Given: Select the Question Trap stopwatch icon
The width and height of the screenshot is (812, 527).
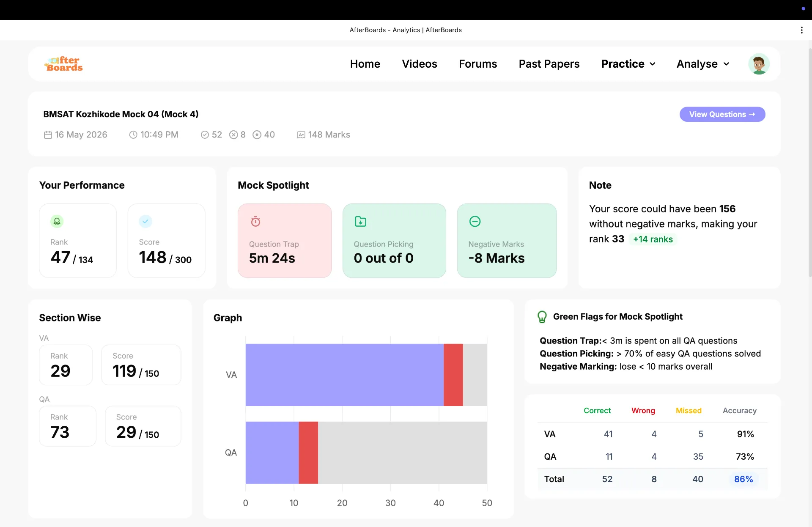Looking at the screenshot, I should (x=255, y=221).
